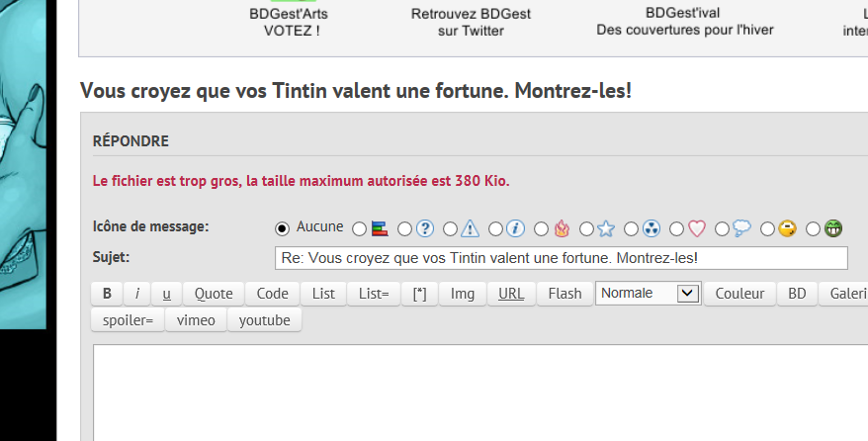Open the Normale font size dropdown
Image resolution: width=868 pixels, height=441 pixels.
pos(648,294)
